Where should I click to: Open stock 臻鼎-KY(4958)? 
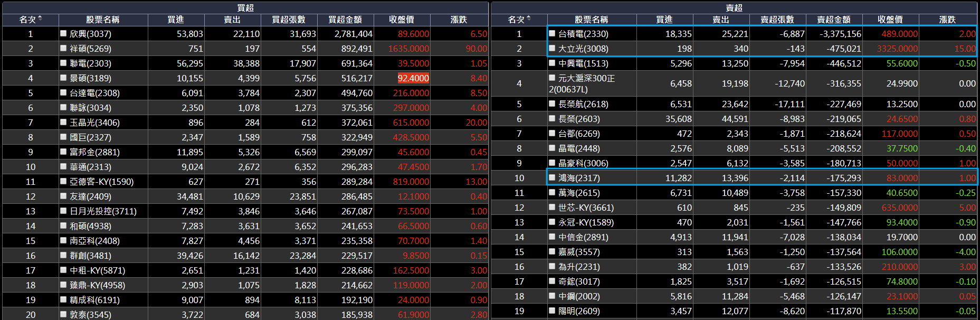[98, 285]
